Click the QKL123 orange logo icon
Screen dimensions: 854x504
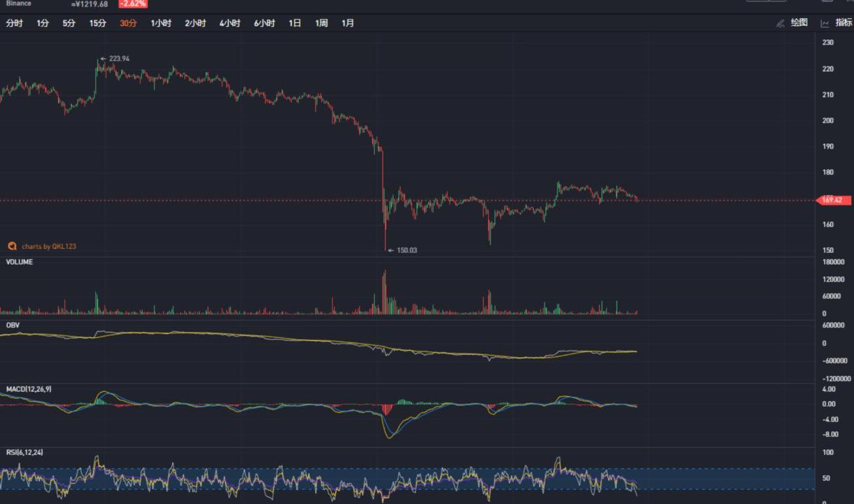[12, 246]
